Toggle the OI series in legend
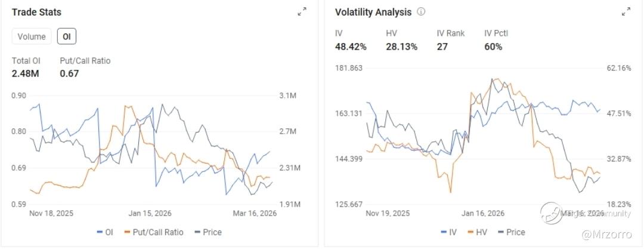Screen dimensions: 644x249 coord(104,232)
